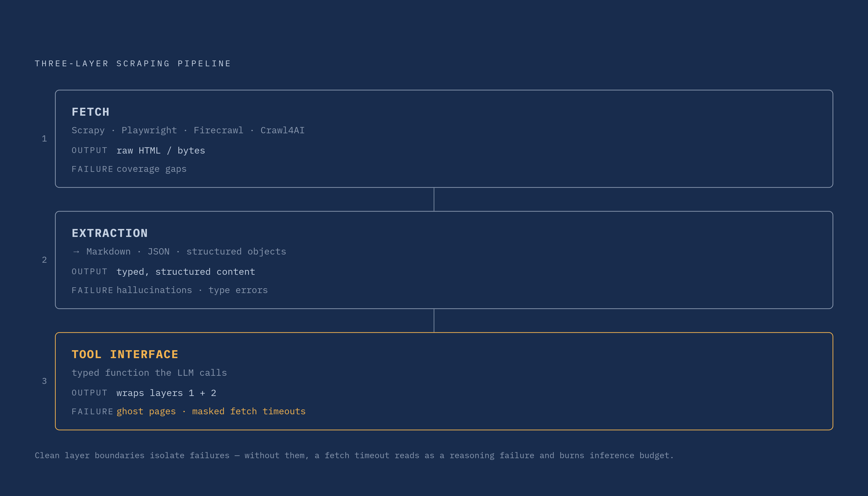Select the layer number 1 label
This screenshot has width=868, height=496.
(x=44, y=139)
